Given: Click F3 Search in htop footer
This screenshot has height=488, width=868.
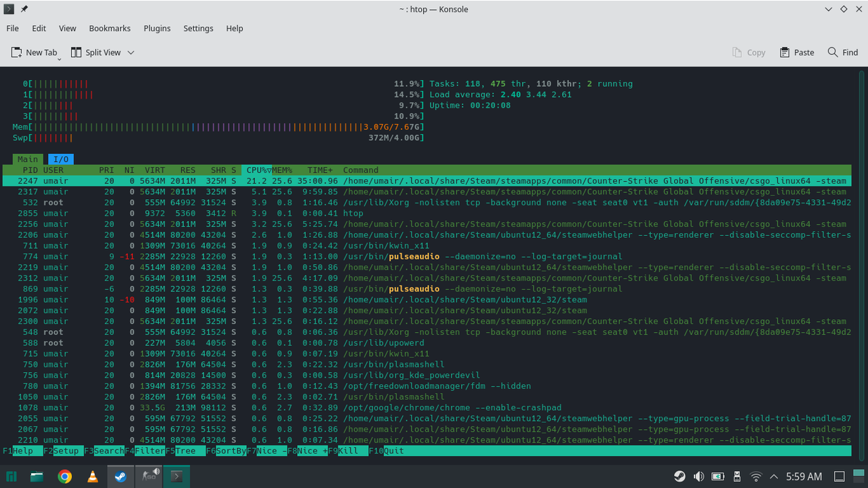Looking at the screenshot, I should [x=104, y=451].
